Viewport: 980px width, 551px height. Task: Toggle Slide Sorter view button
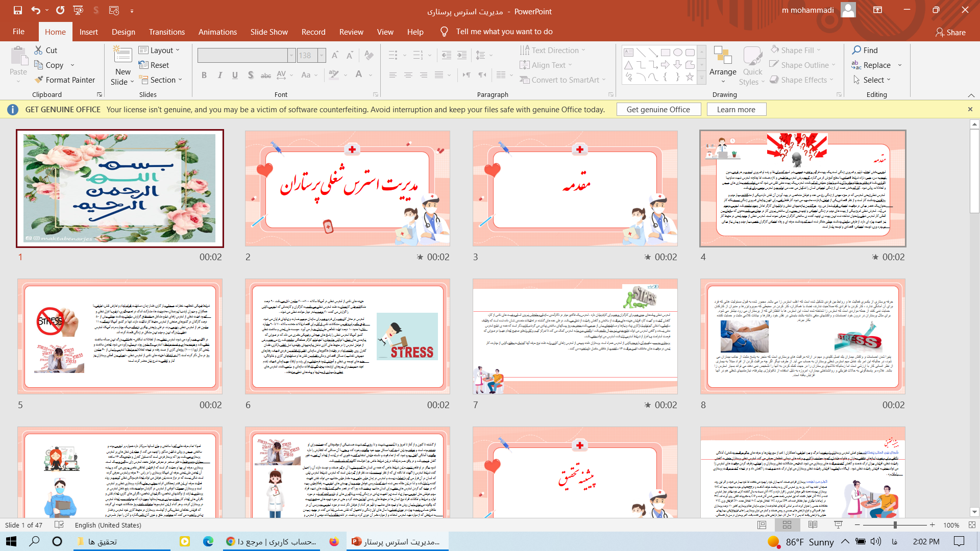pos(787,525)
